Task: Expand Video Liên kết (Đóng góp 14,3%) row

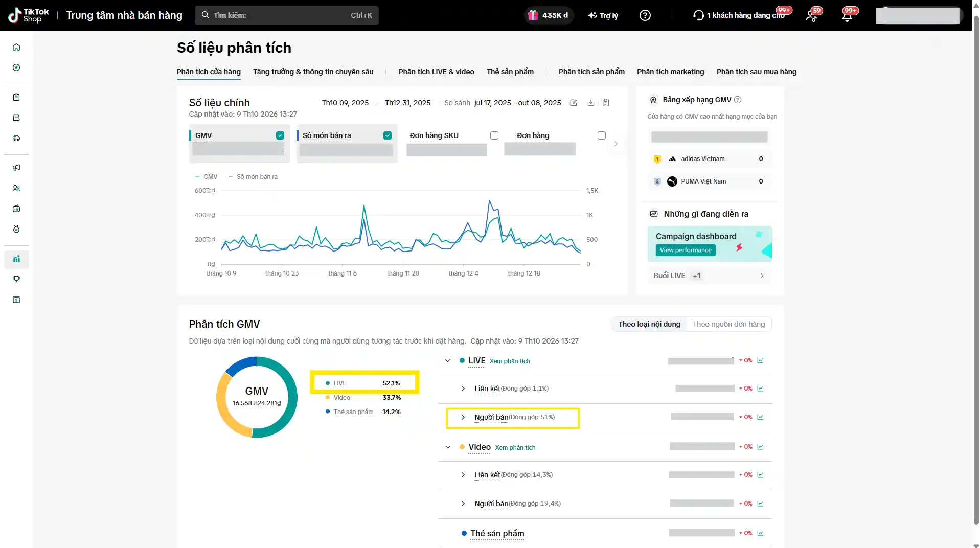Action: [463, 475]
